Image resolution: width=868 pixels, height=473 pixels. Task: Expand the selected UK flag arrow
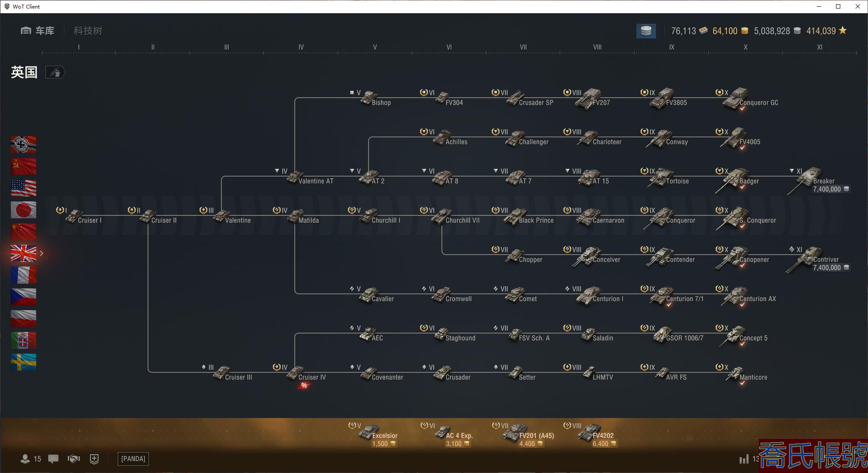coord(42,253)
